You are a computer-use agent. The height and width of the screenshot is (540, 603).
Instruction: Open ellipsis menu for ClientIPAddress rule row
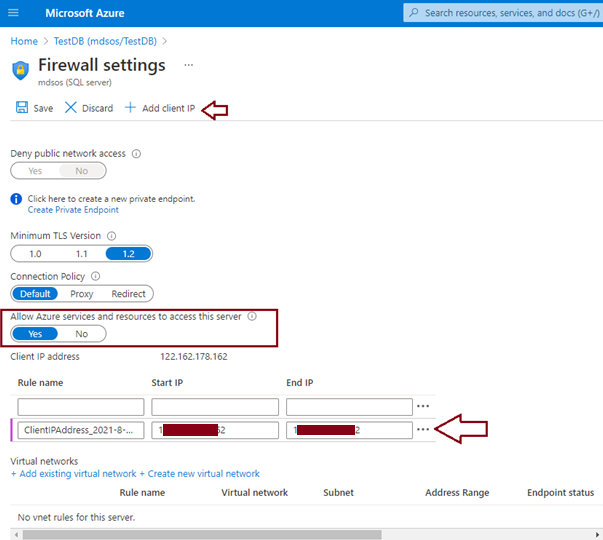423,429
